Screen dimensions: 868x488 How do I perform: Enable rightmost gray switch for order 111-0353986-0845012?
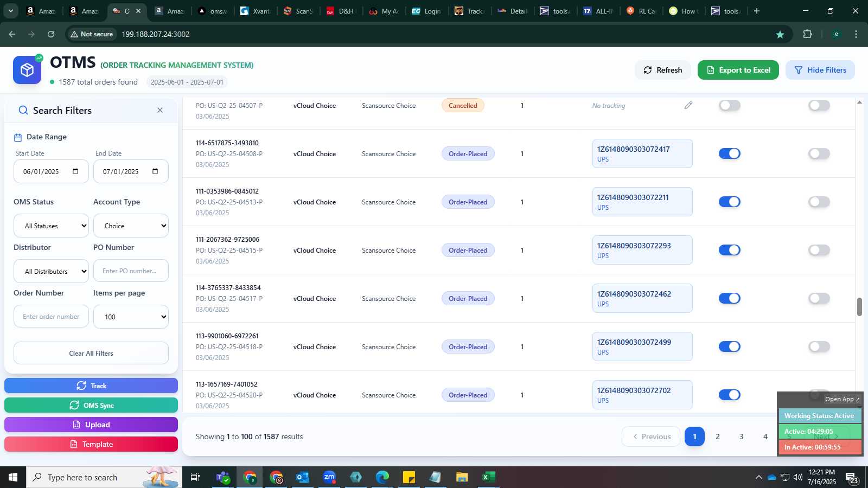[819, 202]
